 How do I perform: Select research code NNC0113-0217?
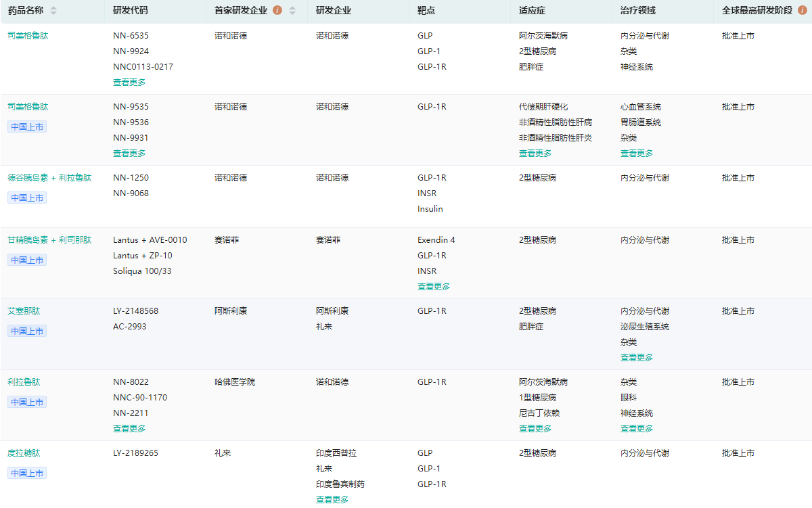(x=143, y=67)
